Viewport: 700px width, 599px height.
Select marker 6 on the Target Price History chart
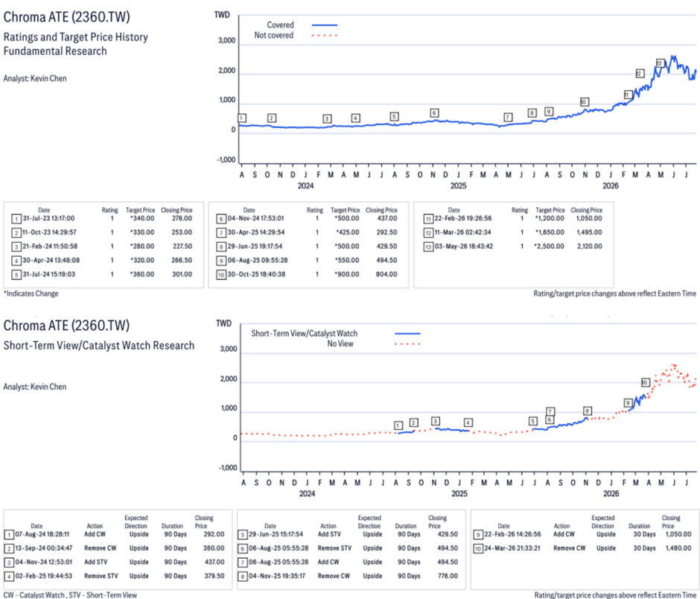(434, 113)
